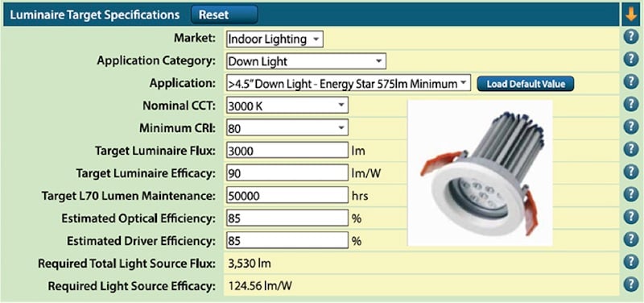Click the Application Category label
Image resolution: width=644 pixels, height=303 pixels.
point(156,61)
